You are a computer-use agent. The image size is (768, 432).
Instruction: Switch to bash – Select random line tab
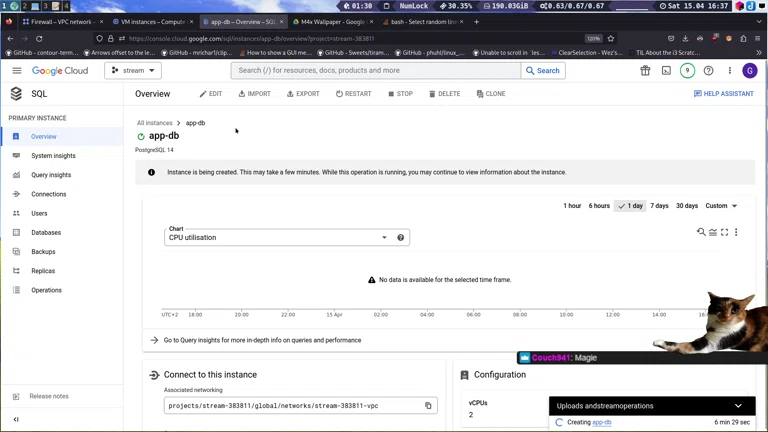coord(423,22)
